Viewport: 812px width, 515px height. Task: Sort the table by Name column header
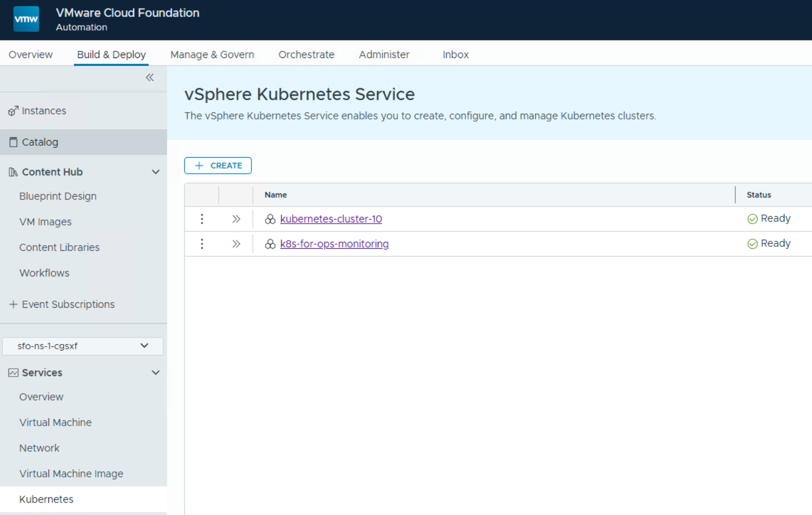tap(275, 195)
